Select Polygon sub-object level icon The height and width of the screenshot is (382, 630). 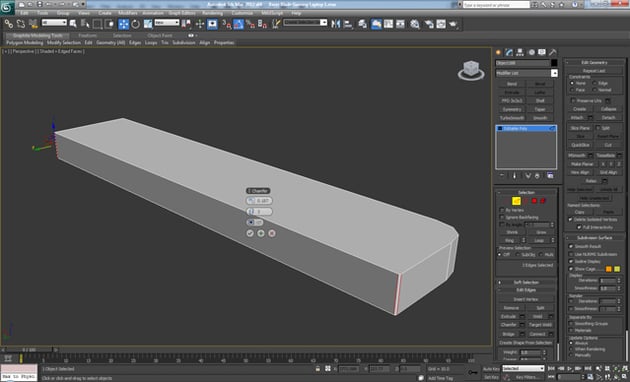tap(534, 201)
